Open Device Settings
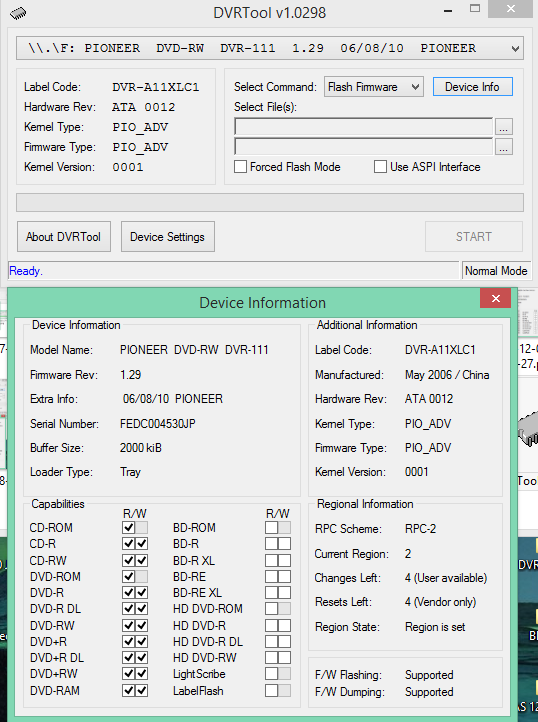Viewport: 538px width, 722px height. [168, 237]
